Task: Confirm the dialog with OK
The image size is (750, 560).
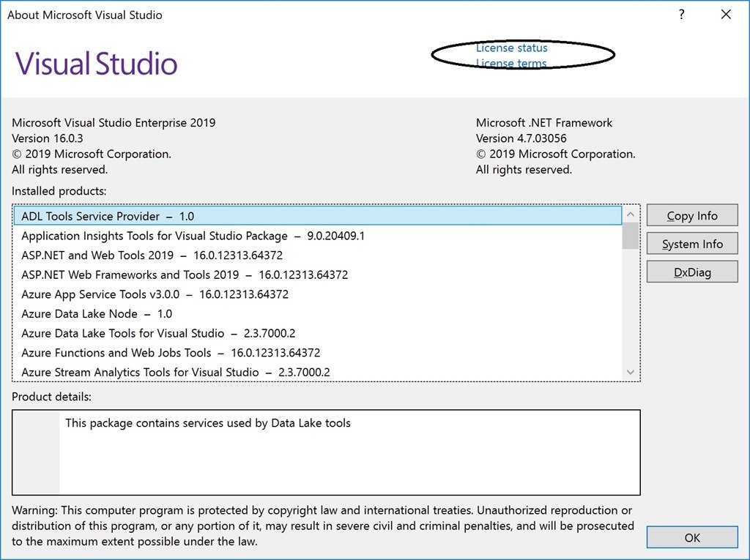Action: click(x=692, y=537)
